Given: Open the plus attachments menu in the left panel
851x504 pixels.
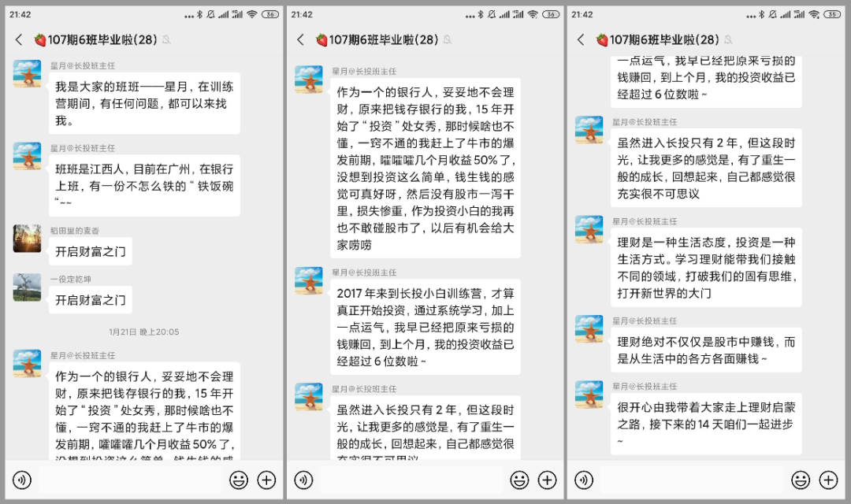Looking at the screenshot, I should (267, 480).
